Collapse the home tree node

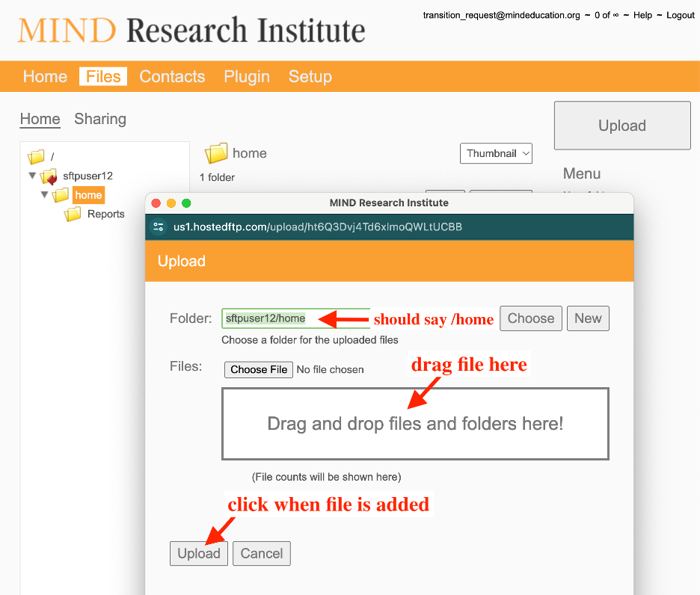pos(44,194)
